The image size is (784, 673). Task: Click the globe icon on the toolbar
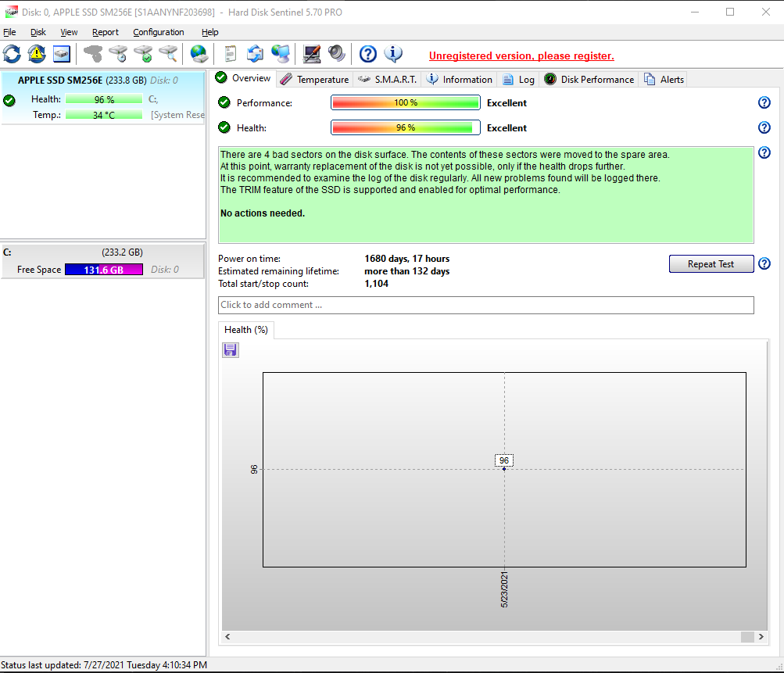coord(199,54)
